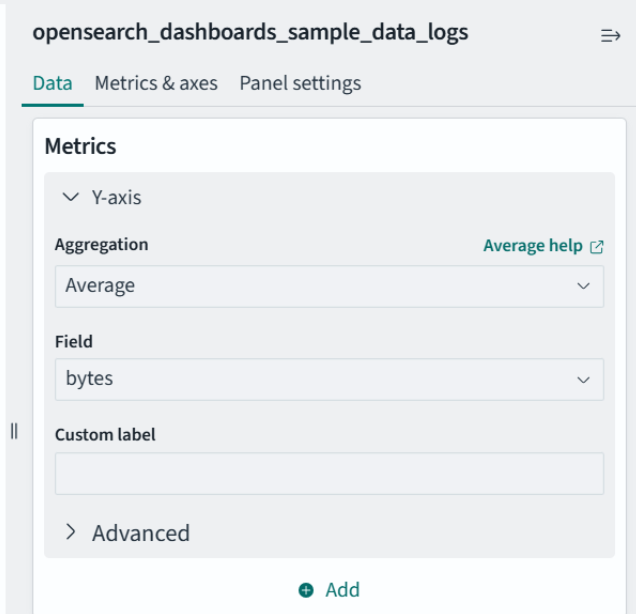Click the opensearch_dashboards_sample_data_logs title

[250, 33]
